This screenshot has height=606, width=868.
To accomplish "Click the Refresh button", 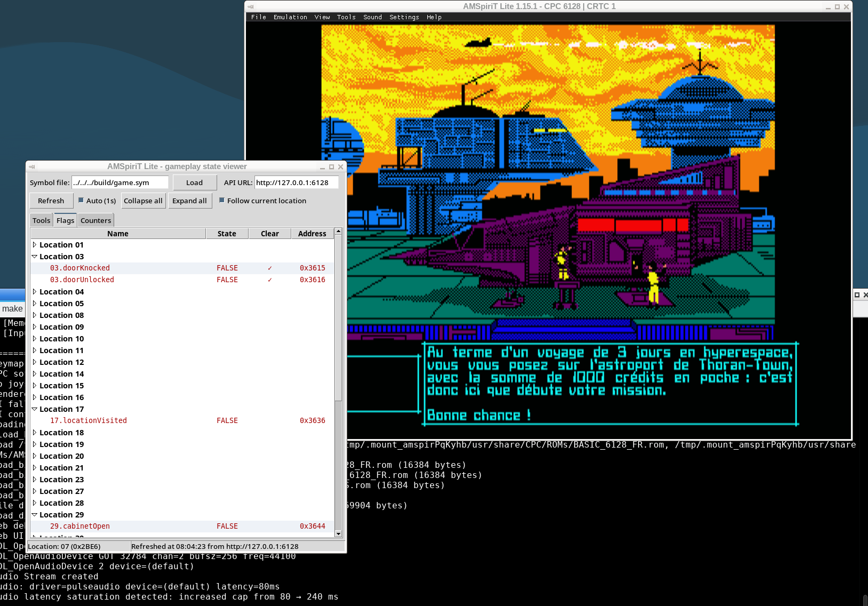I will click(x=51, y=201).
